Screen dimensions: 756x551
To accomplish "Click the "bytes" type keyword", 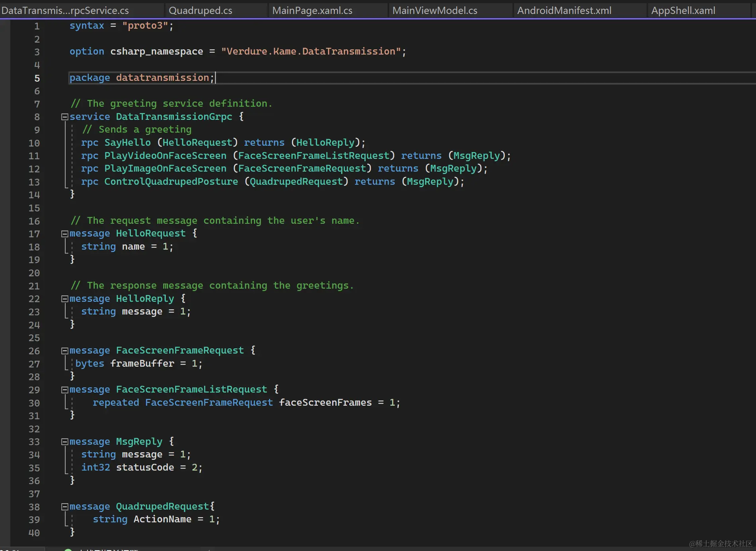I will coord(90,363).
